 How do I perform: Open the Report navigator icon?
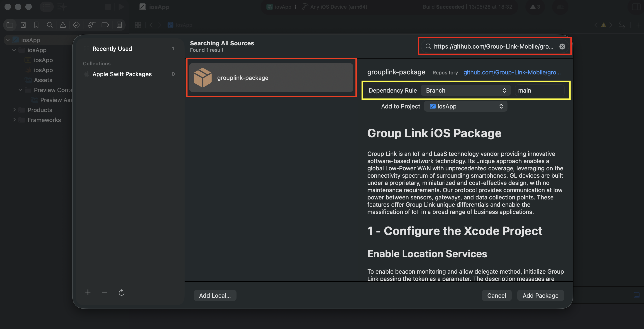click(119, 25)
